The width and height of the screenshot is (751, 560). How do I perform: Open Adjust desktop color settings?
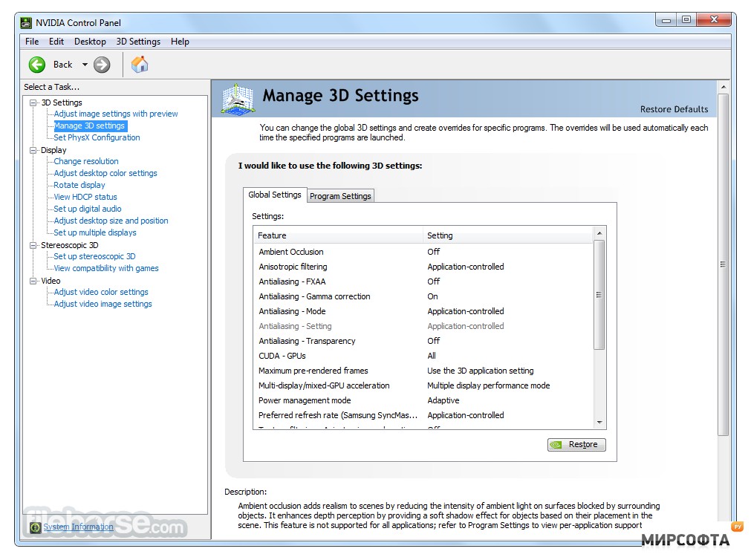(105, 173)
